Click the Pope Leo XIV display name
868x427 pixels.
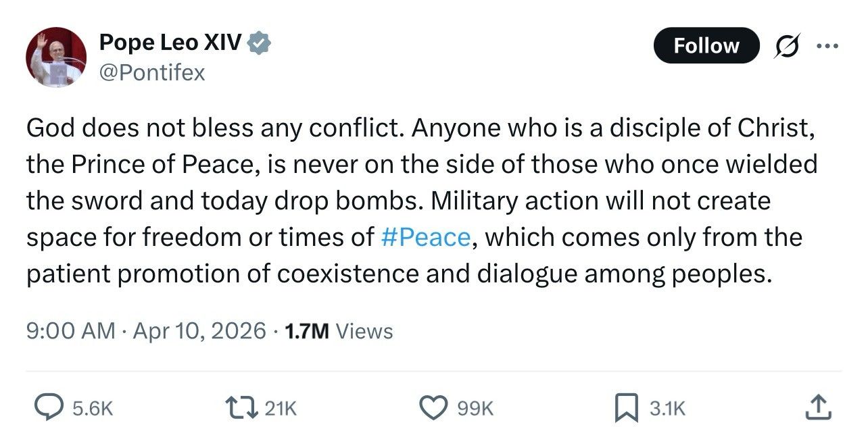click(170, 43)
